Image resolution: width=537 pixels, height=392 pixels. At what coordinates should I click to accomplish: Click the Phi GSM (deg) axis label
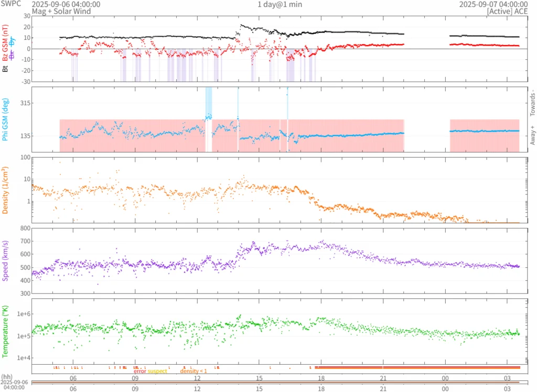[x=6, y=119]
